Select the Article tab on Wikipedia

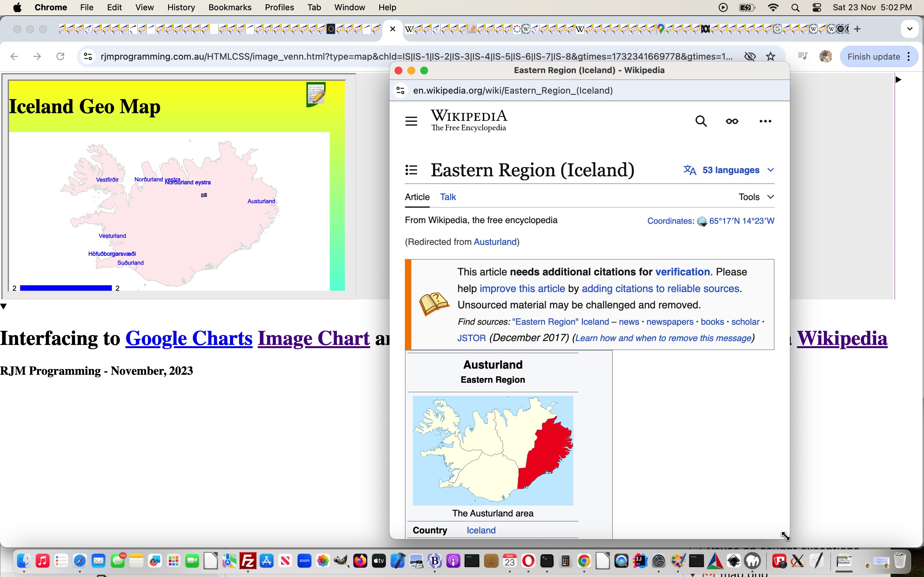417,197
